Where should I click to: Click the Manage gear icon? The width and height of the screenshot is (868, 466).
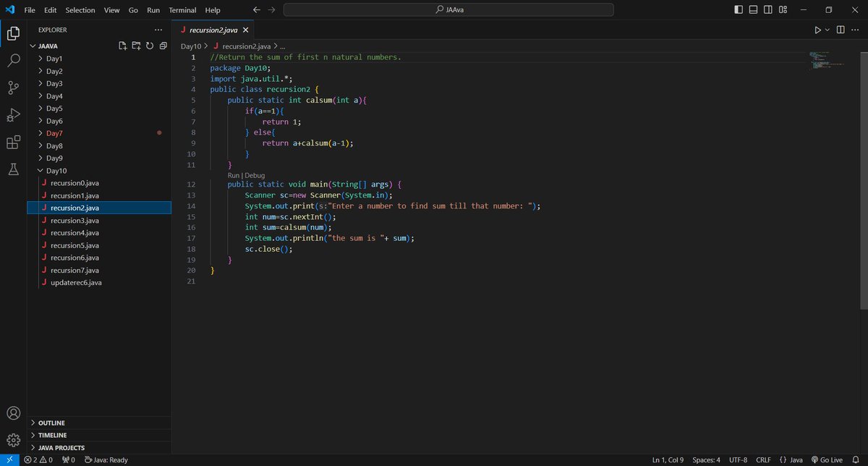(x=13, y=439)
